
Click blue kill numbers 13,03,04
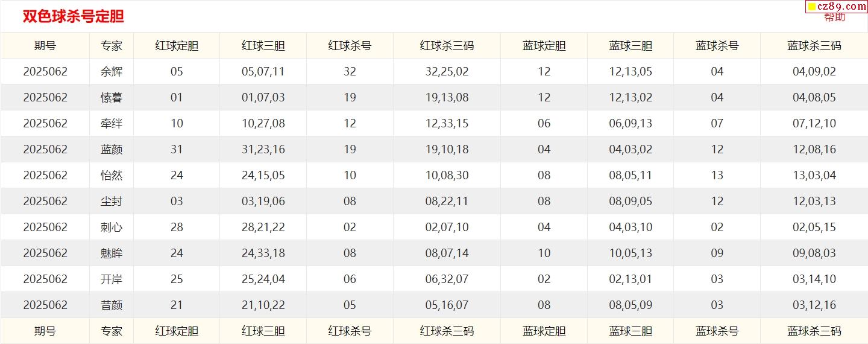(x=814, y=176)
